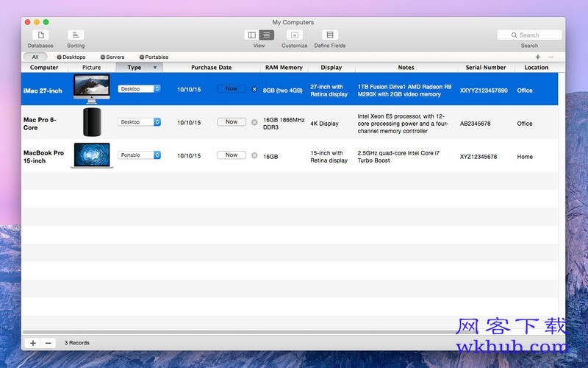The width and height of the screenshot is (588, 368).
Task: Click serial number AB2345678
Action: pos(475,124)
